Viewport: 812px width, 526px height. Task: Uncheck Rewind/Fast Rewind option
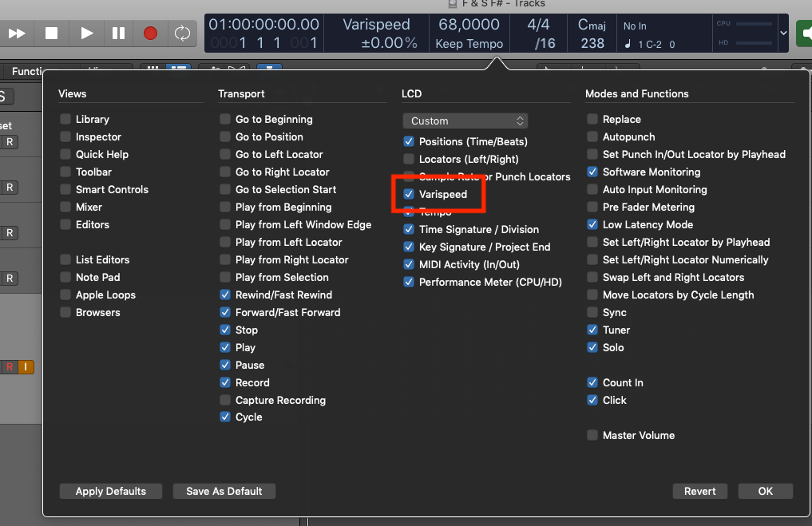point(224,295)
